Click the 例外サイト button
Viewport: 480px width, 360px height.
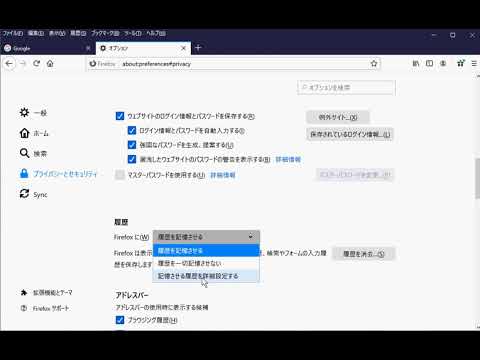(338, 117)
